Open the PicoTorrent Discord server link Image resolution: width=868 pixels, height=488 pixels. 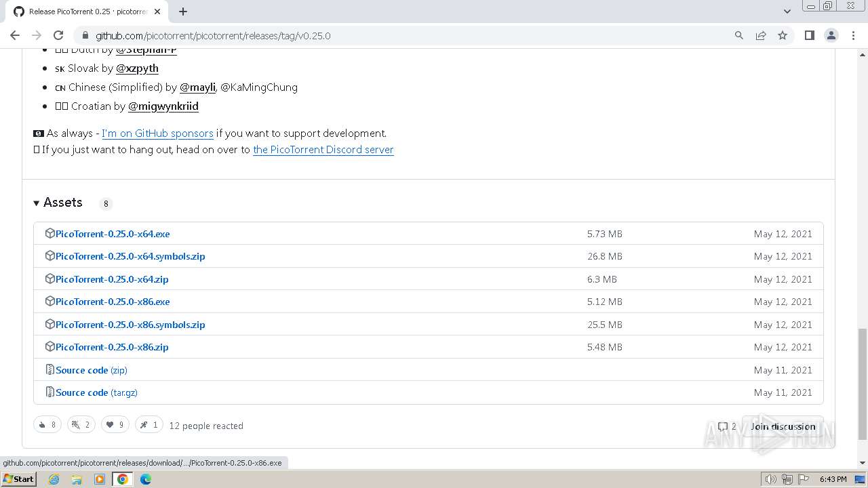click(323, 150)
